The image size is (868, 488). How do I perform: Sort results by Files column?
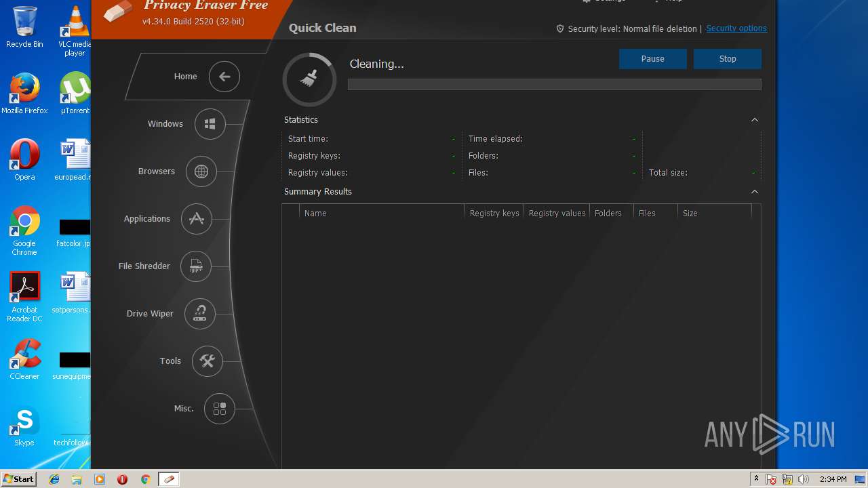coord(655,213)
